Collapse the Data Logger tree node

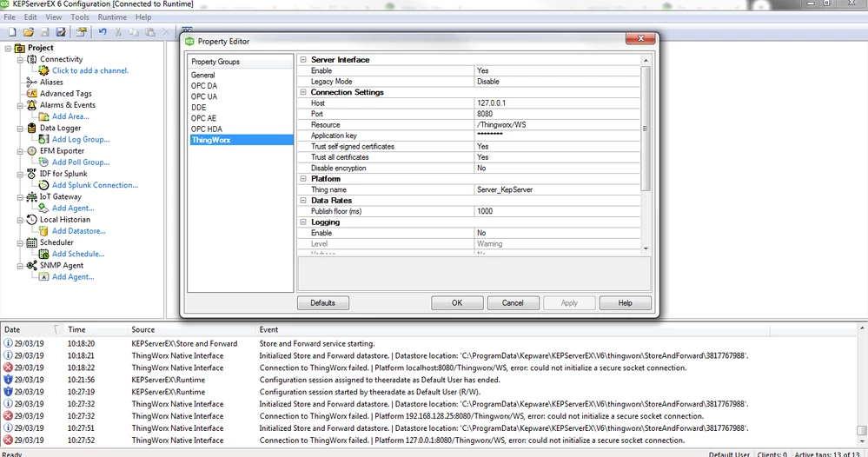click(x=20, y=129)
